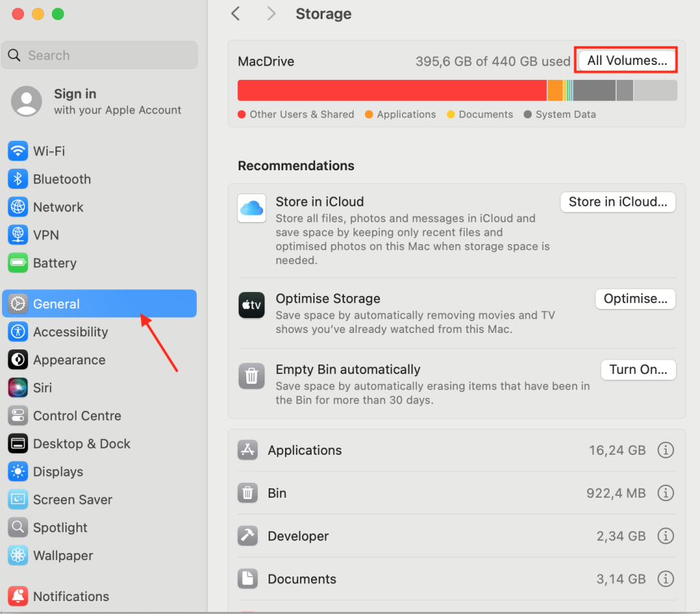Image resolution: width=700 pixels, height=614 pixels.
Task: Open the Network globe icon
Action: [18, 207]
